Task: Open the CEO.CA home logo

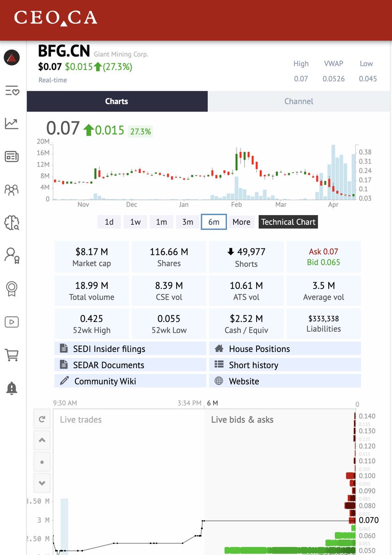Action: (x=55, y=18)
